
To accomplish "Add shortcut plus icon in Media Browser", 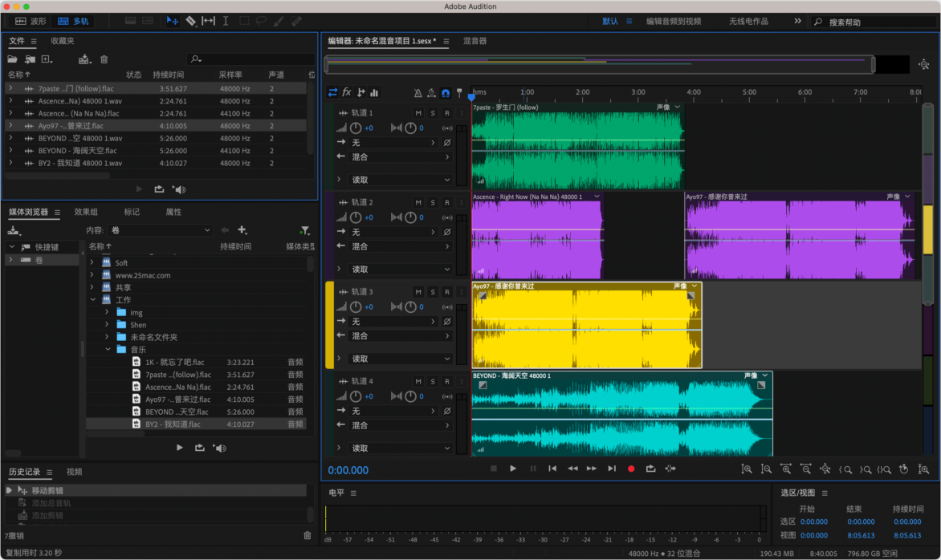I will tap(242, 230).
